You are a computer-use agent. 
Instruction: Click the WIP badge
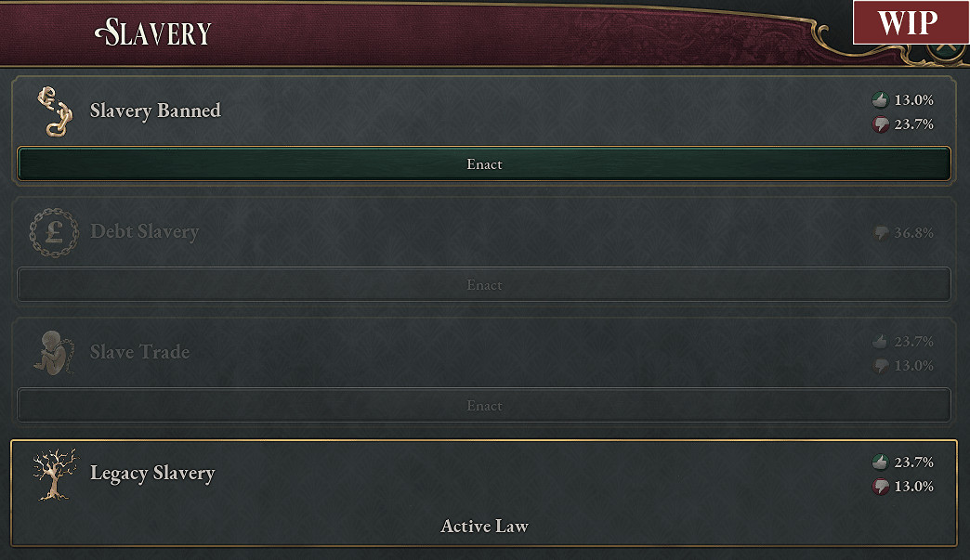tap(907, 22)
